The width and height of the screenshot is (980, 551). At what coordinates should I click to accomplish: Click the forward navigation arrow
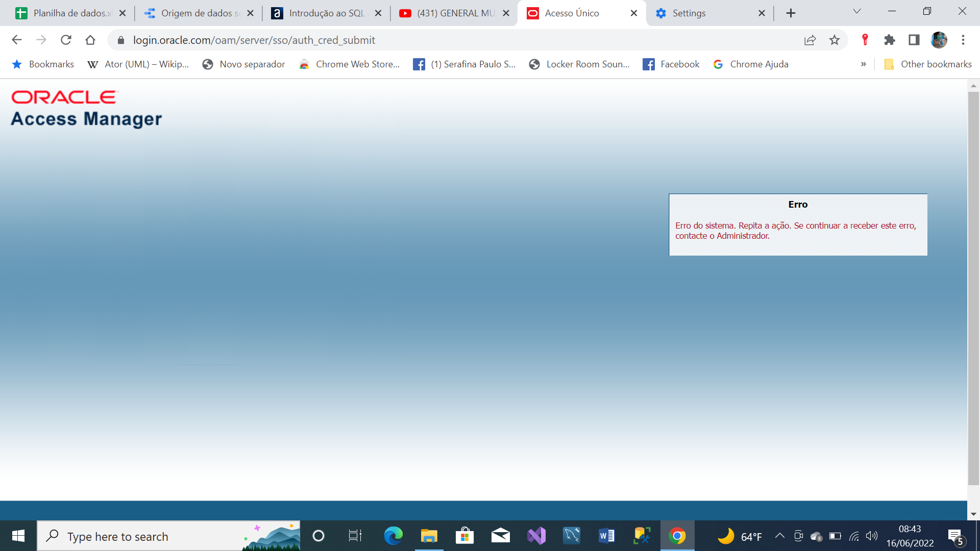coord(41,40)
